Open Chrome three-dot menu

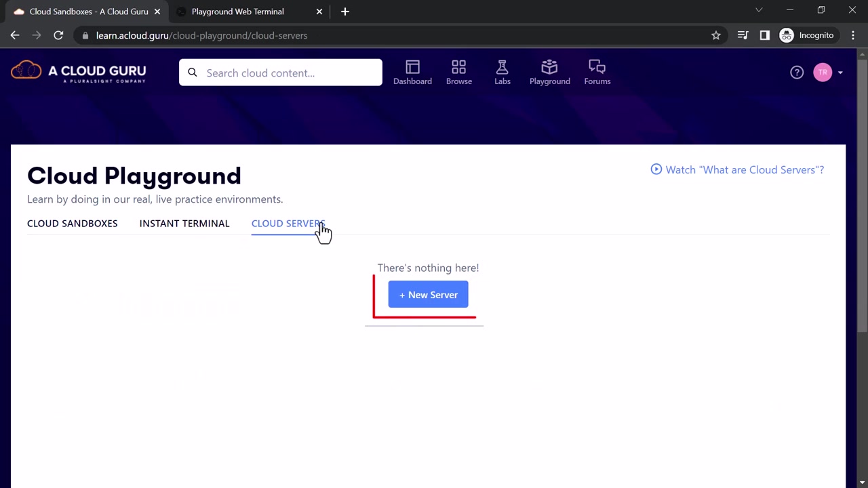point(853,35)
